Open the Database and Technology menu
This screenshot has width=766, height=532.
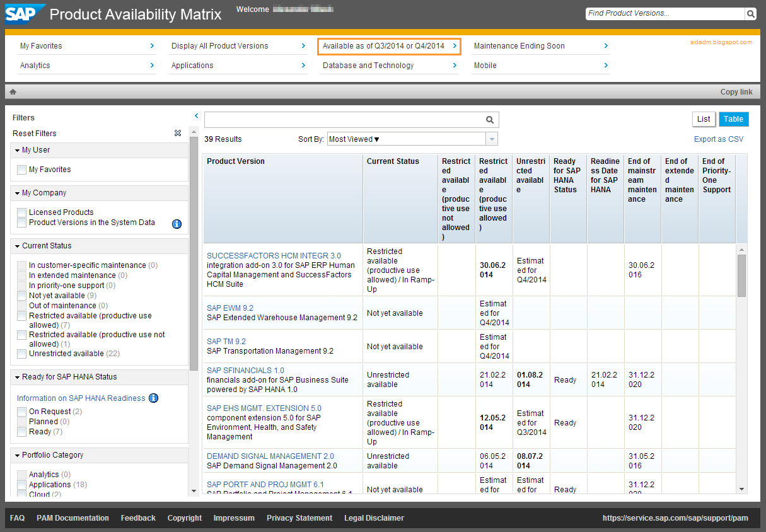[x=369, y=65]
